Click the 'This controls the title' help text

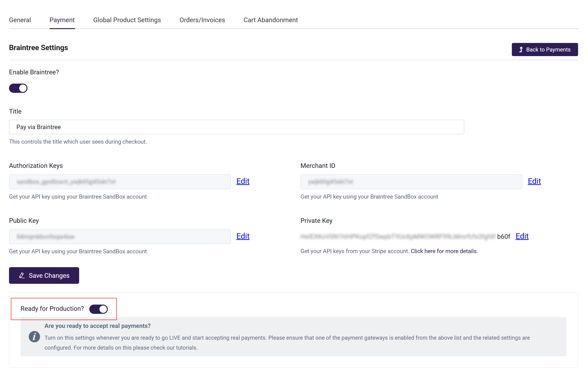coord(78,142)
